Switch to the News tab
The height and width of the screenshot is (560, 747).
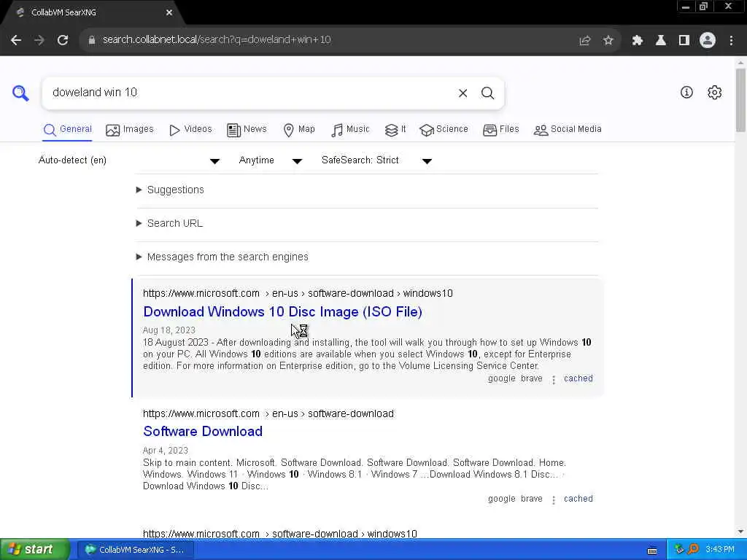(x=247, y=130)
